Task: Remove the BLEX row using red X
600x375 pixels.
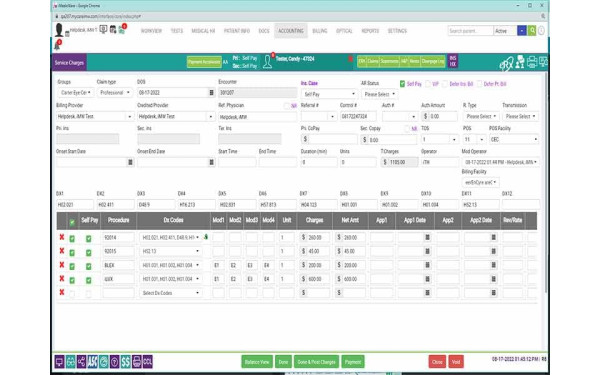Action: pyautogui.click(x=62, y=265)
